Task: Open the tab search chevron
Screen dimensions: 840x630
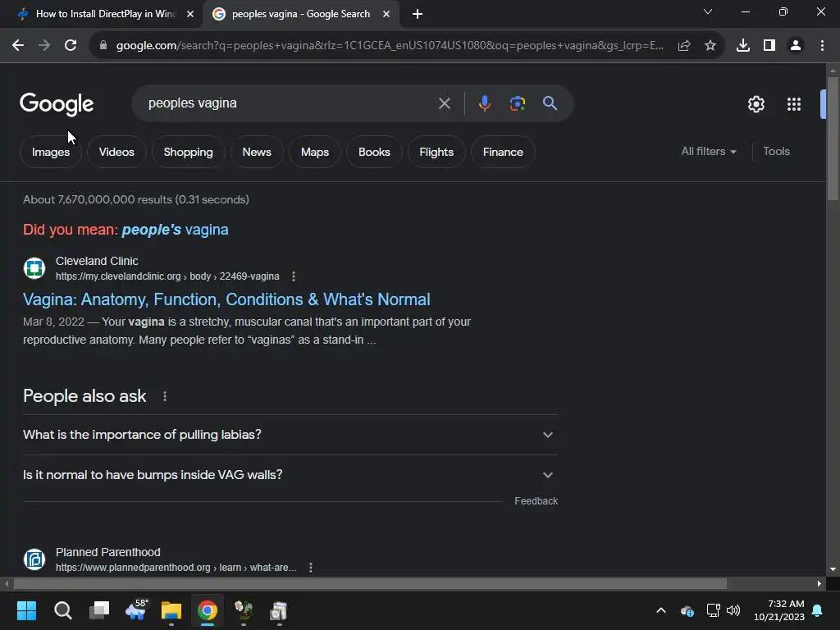Action: (708, 11)
